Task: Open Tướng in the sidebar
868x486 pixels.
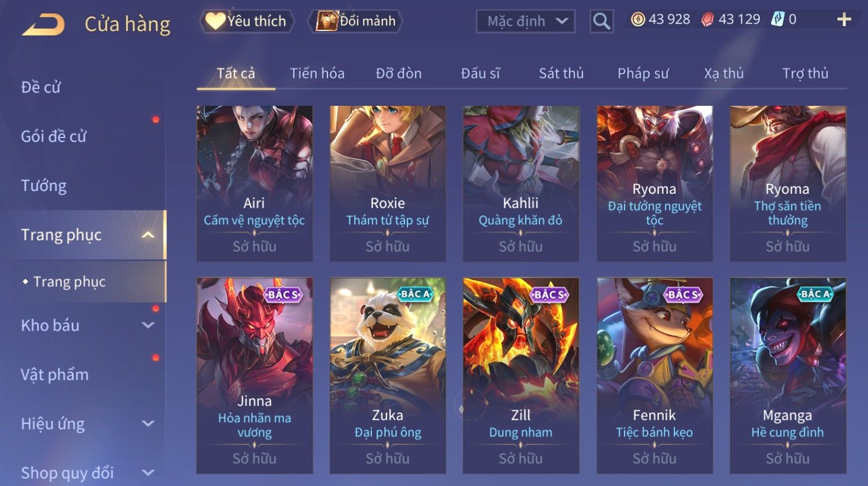Action: click(x=44, y=186)
